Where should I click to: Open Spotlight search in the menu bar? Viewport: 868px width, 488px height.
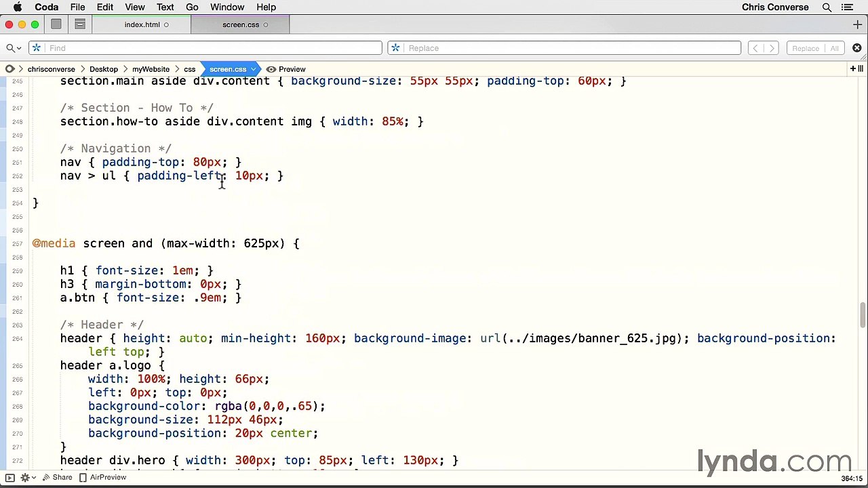[827, 7]
